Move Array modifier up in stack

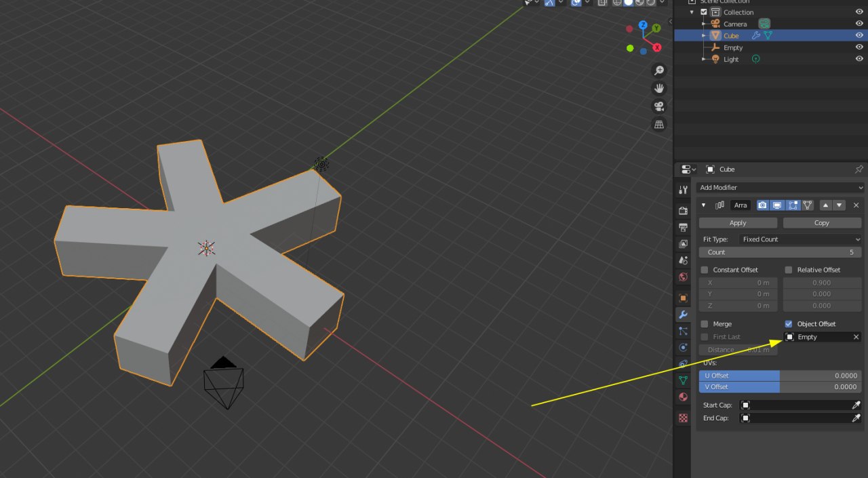826,205
